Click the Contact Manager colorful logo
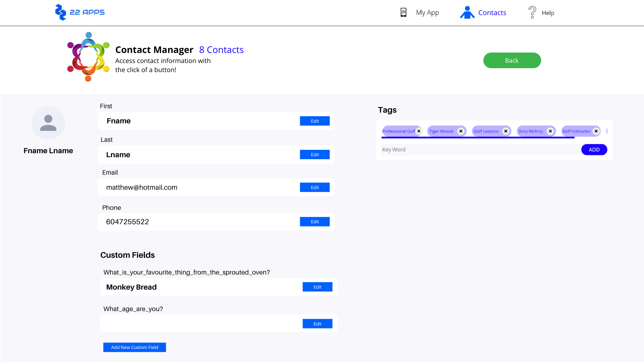The width and height of the screenshot is (644, 362). pyautogui.click(x=88, y=57)
